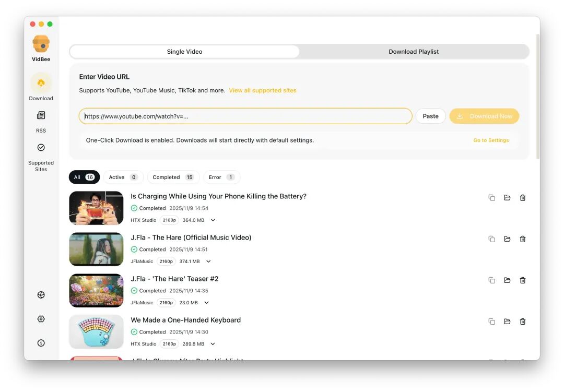Switch to the Single Video tab
The height and width of the screenshot is (392, 564).
click(x=184, y=52)
